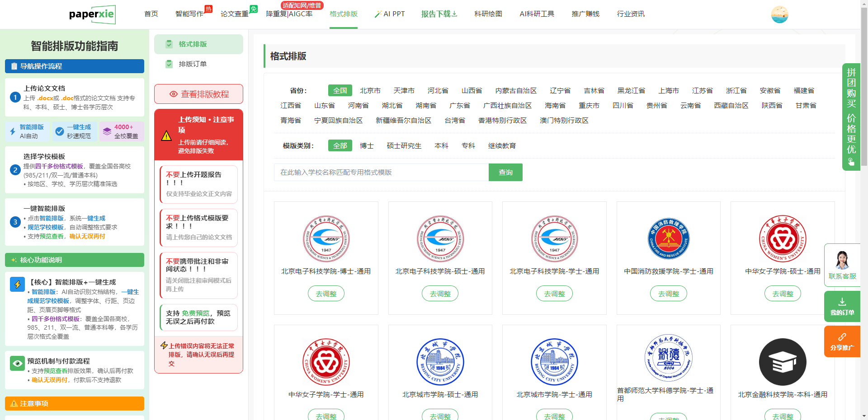Open the 行业资讯 nav tab
Screen dimensions: 868x420
[x=631, y=14]
